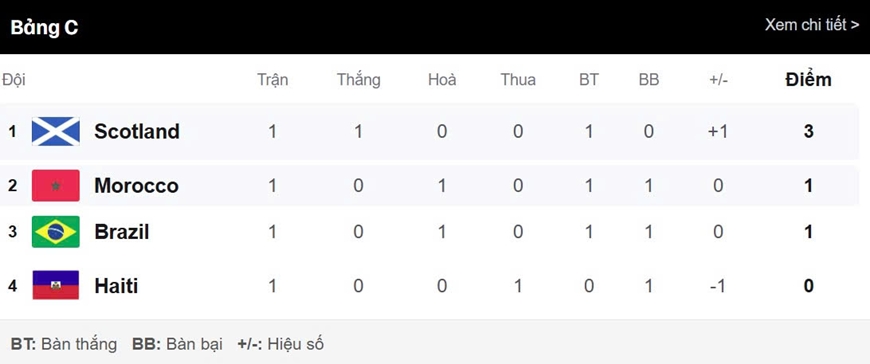Click the Scotland flag icon
Screen dimensions: 870x364
55,132
